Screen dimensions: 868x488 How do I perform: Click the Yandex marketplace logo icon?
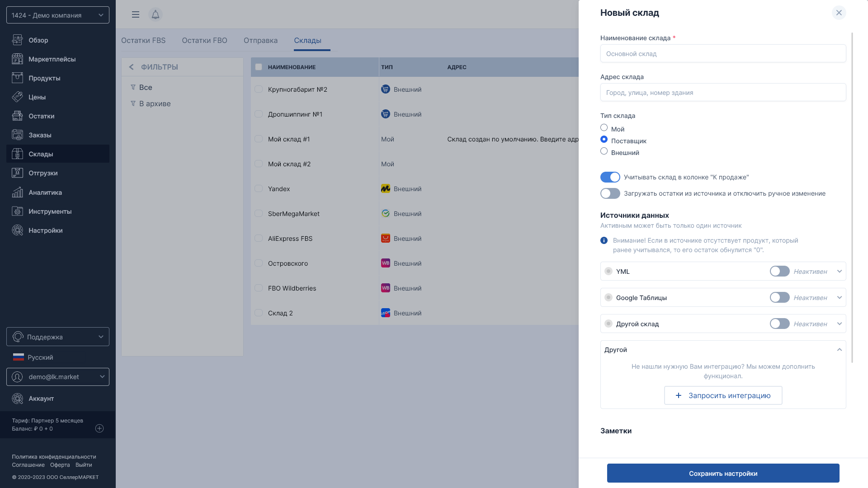[386, 189]
